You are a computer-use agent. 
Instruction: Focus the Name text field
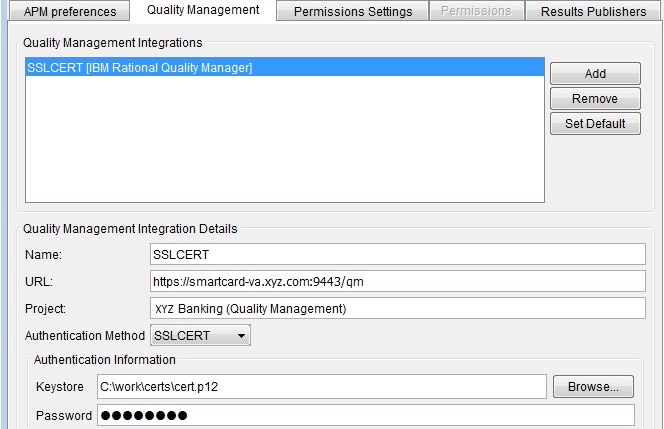397,255
